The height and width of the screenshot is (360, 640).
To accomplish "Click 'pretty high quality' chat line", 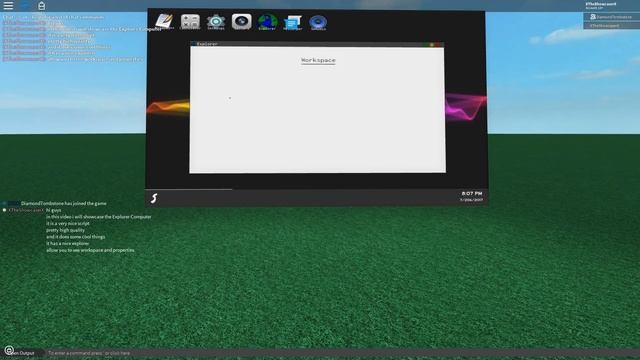I will tap(65, 230).
